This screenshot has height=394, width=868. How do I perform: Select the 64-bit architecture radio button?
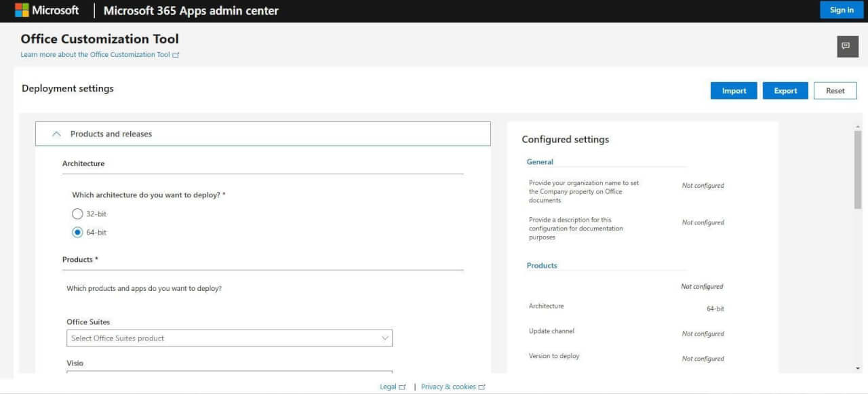pos(77,232)
